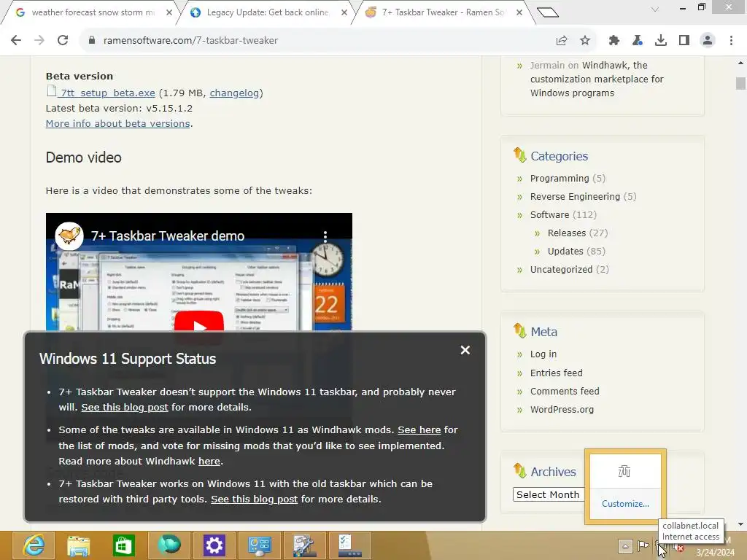Open PC Settings gear on taskbar
Screen dimensions: 747x560
coord(214,545)
